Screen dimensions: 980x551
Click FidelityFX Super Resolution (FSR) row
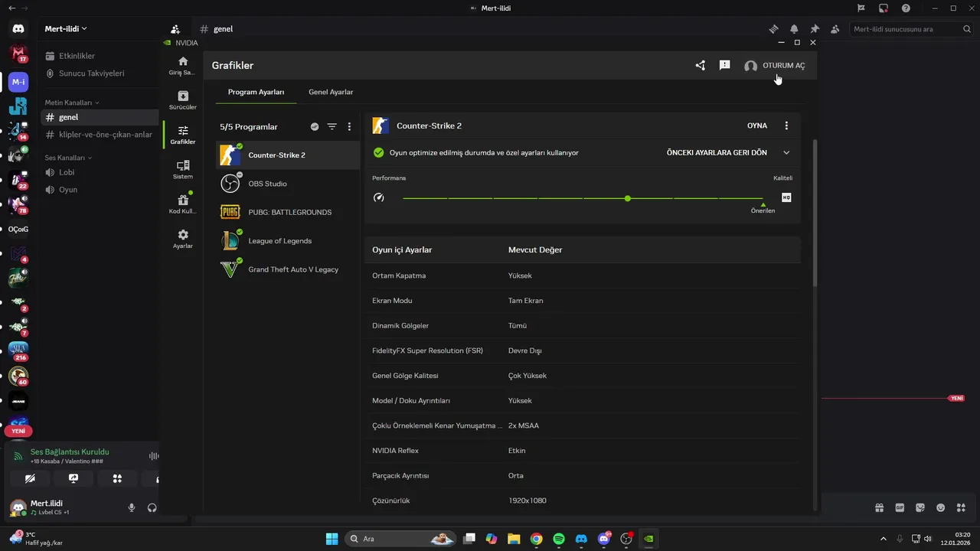tap(583, 350)
